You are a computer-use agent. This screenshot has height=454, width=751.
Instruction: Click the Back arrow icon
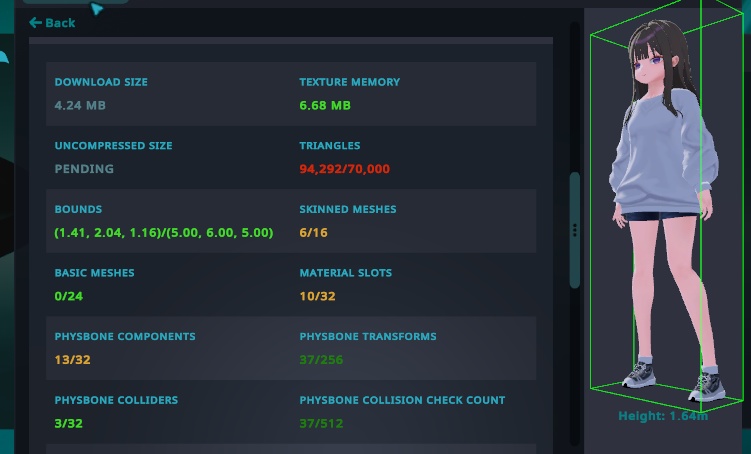[x=35, y=23]
